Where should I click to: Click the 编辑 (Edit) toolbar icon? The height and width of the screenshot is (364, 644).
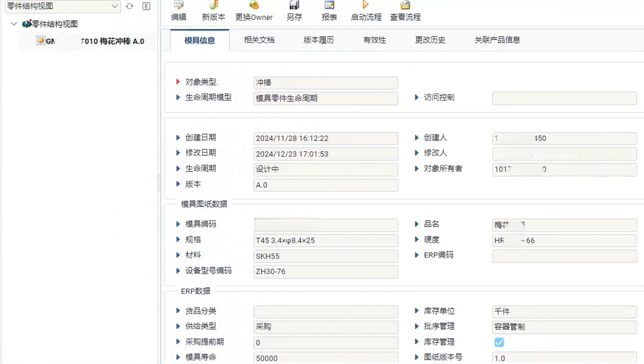tap(179, 6)
